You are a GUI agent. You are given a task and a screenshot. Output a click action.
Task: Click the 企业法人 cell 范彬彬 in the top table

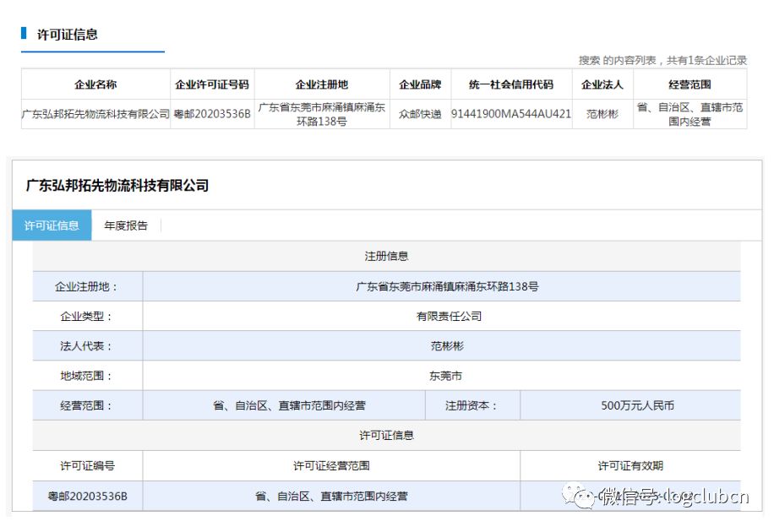click(x=602, y=114)
